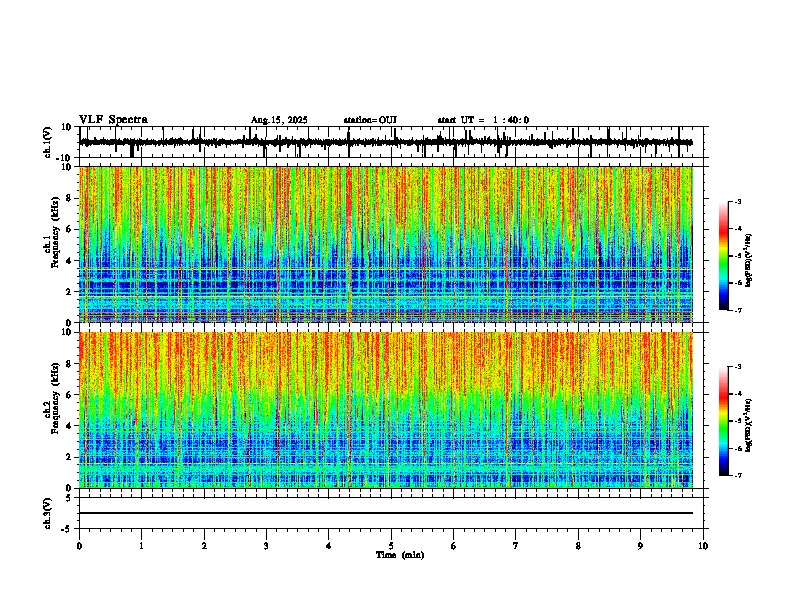This screenshot has height=612, width=792.
Task: Click the ch.3(V) axis label
Action: pos(48,513)
